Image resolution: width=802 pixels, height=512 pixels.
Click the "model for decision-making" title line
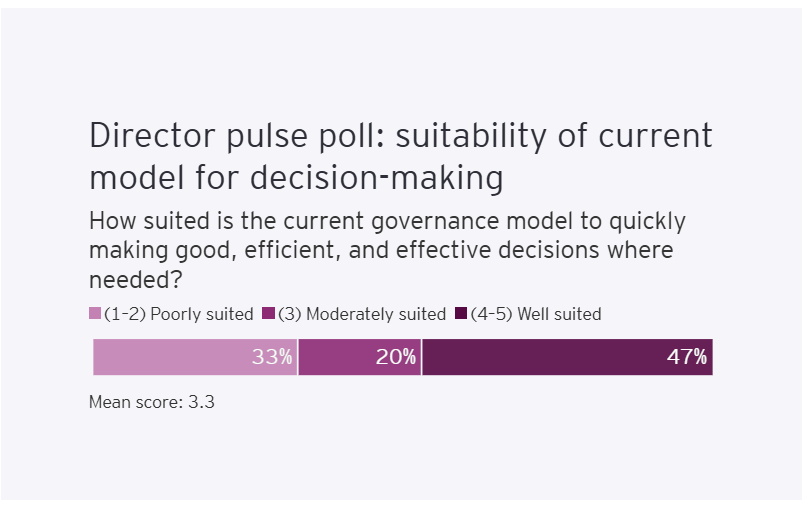click(x=295, y=178)
